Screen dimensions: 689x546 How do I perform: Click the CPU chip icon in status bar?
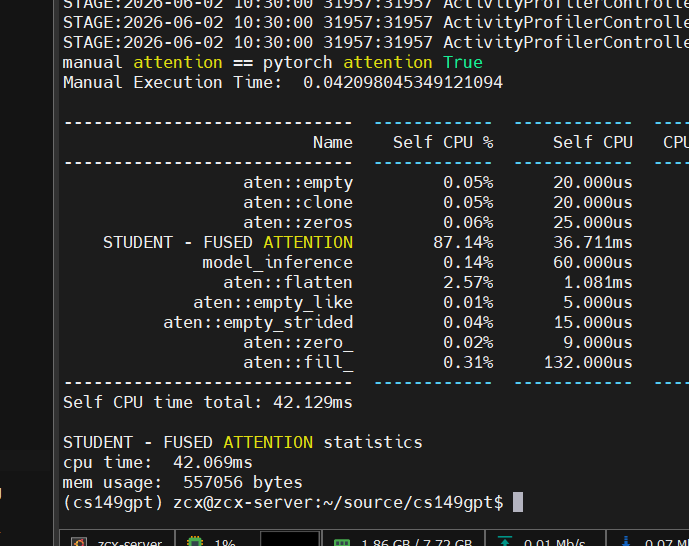tap(195, 542)
